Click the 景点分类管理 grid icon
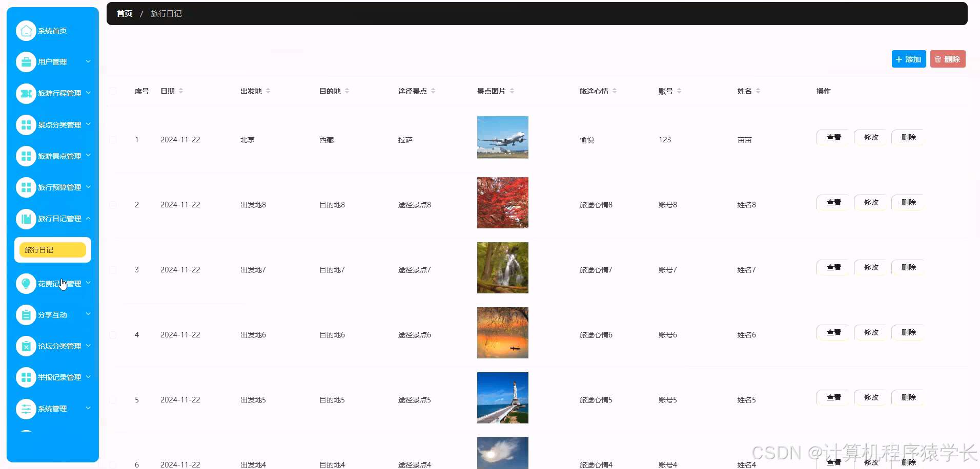Image resolution: width=980 pixels, height=469 pixels. tap(26, 124)
